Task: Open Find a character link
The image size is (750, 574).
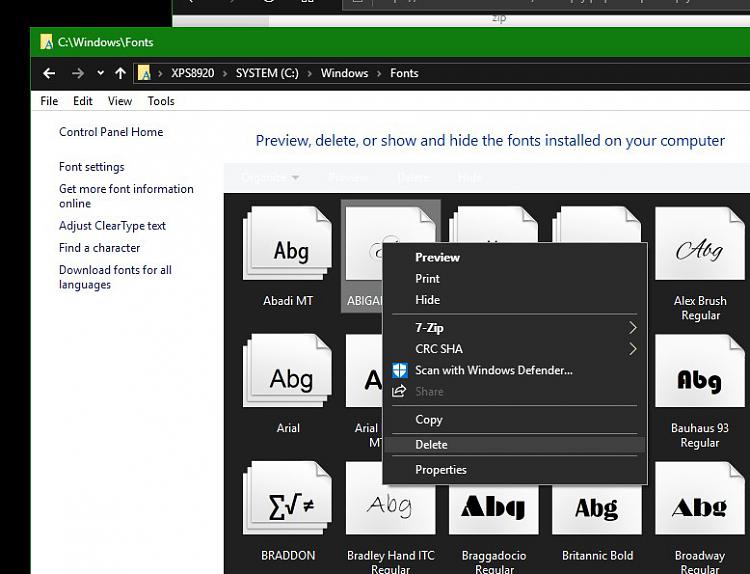Action: 99,248
